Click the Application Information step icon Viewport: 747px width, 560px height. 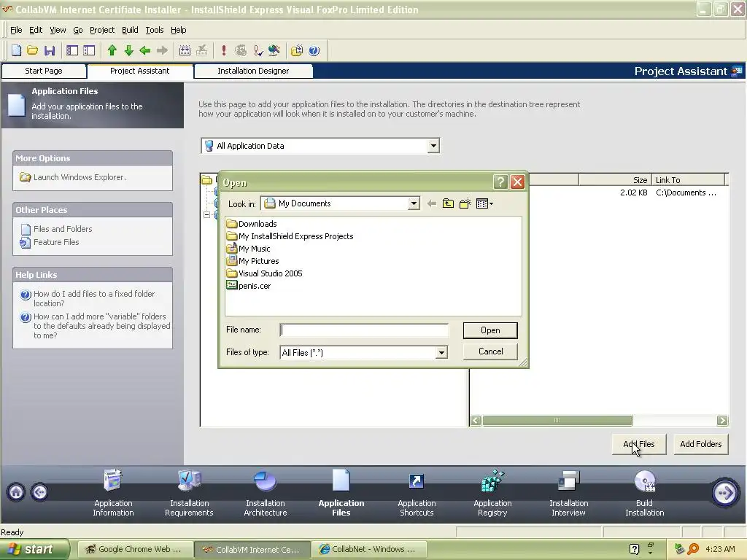click(x=113, y=481)
